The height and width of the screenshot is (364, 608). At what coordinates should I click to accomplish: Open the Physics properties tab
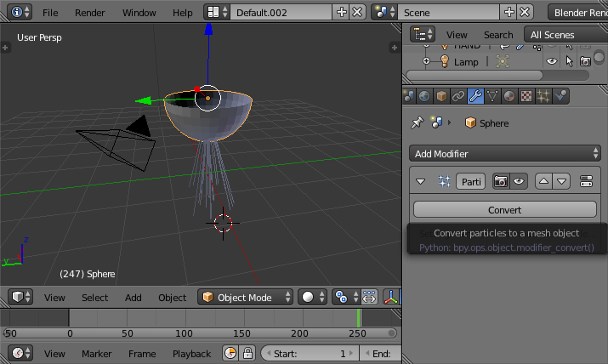(x=560, y=96)
